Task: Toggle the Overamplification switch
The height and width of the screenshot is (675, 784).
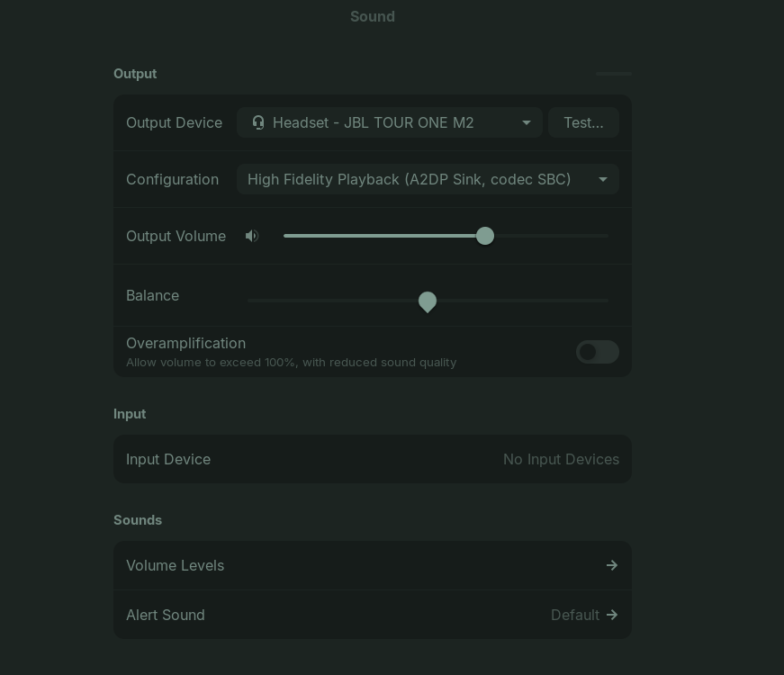Action: pos(598,352)
